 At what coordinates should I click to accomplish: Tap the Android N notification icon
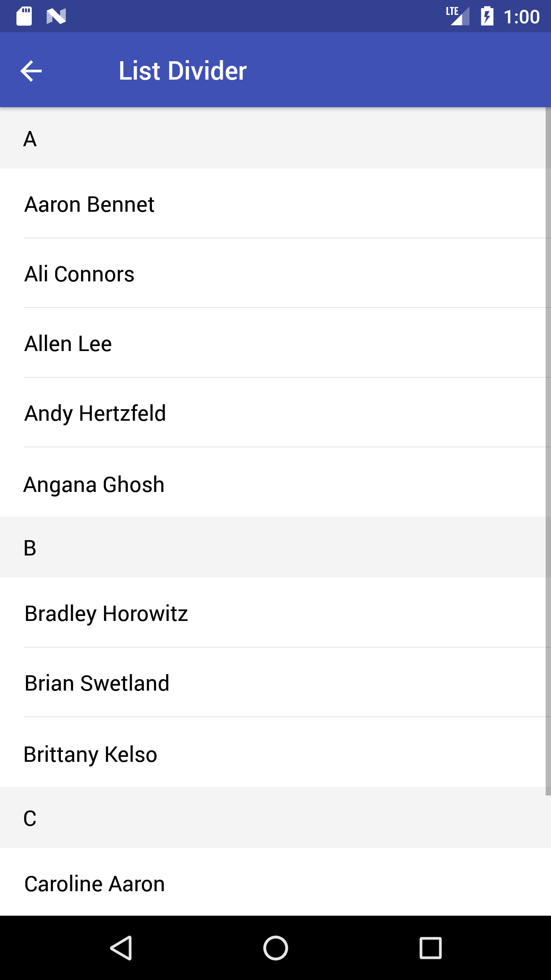pos(56,16)
